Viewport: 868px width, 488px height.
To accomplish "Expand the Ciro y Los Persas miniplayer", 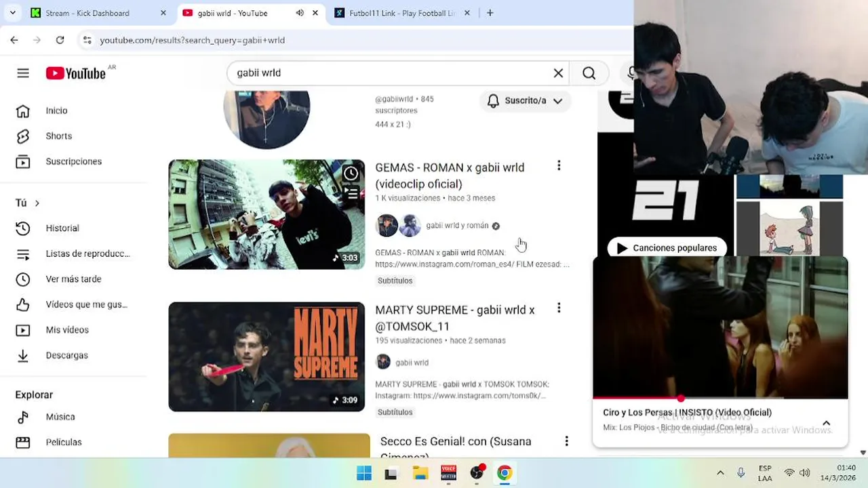I will [826, 424].
